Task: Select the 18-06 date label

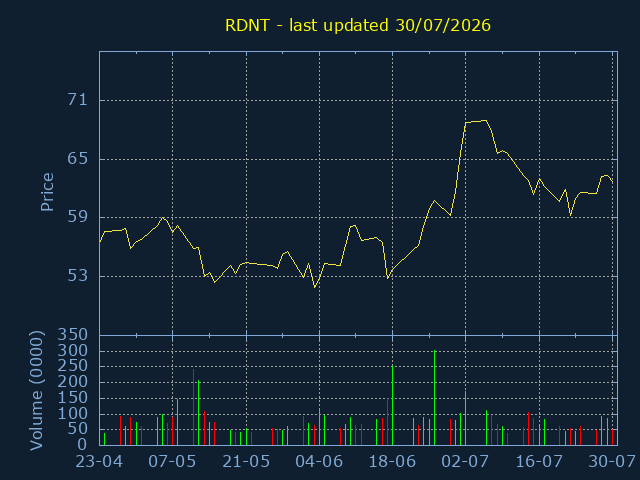Action: tap(392, 462)
